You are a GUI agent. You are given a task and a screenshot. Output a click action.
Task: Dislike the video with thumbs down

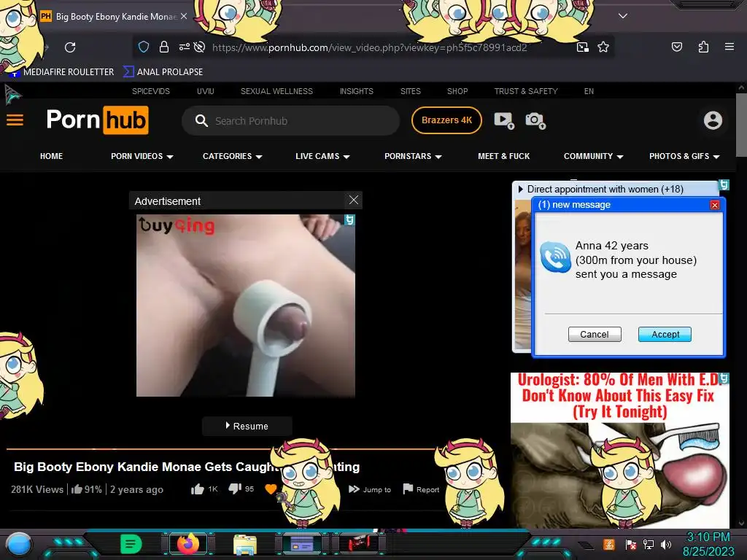pos(235,489)
